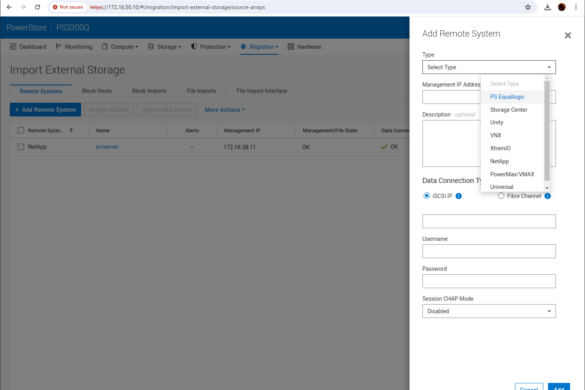Click the field above Username
This screenshot has width=585, height=390.
489,221
